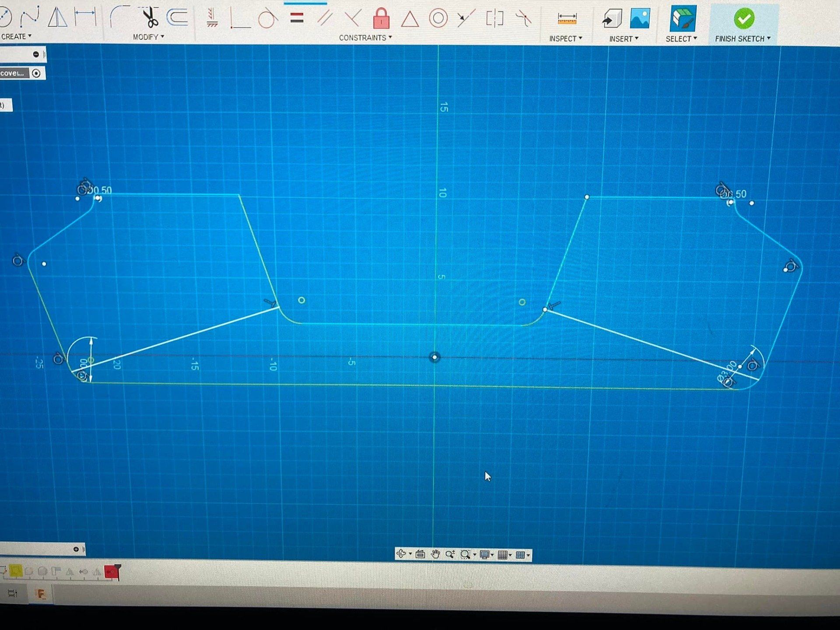Click the Insert Image icon
Image resolution: width=840 pixels, height=630 pixels.
[x=640, y=19]
